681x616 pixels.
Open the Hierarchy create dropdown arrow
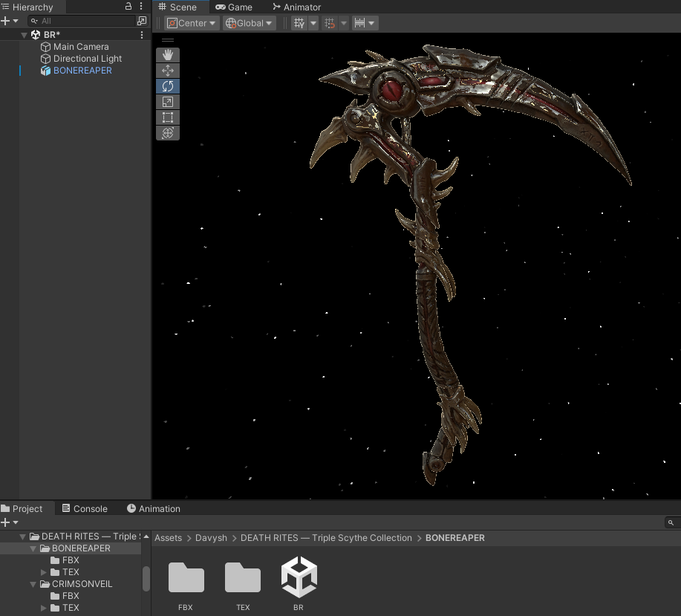pyautogui.click(x=16, y=21)
